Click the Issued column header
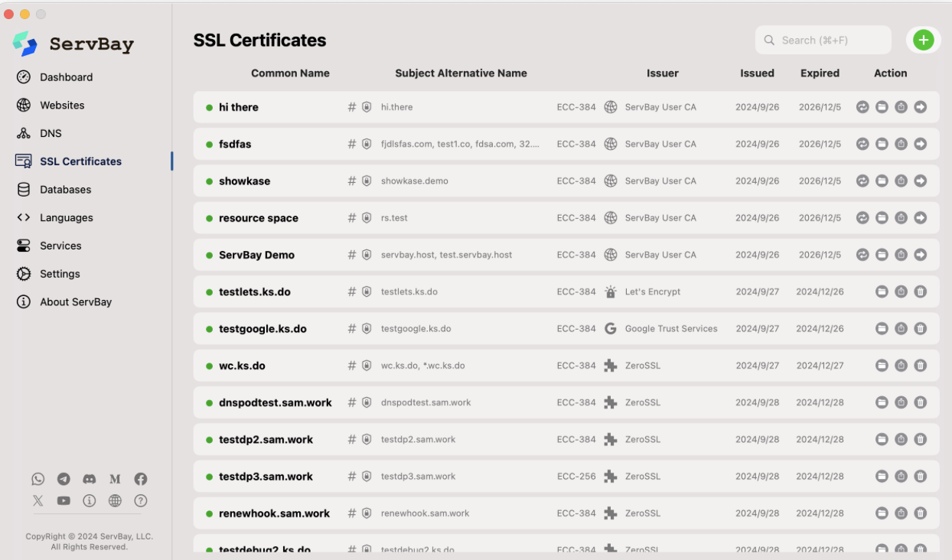 tap(757, 73)
